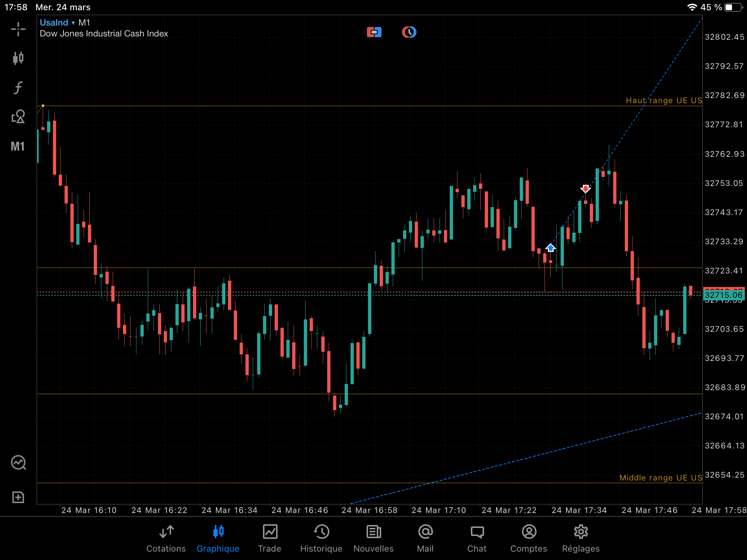Toggle the clock trade history indicator
Image resolution: width=747 pixels, height=560 pixels.
coord(409,32)
